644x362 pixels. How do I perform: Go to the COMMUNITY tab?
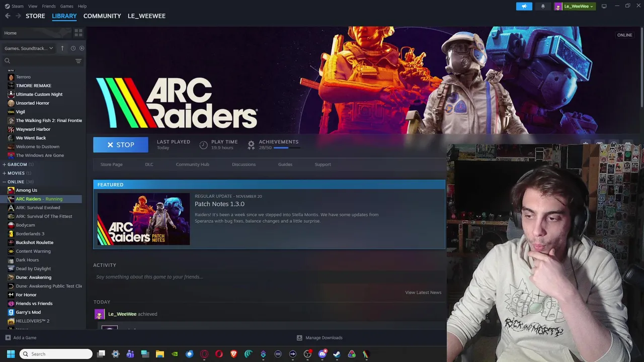[x=102, y=16]
